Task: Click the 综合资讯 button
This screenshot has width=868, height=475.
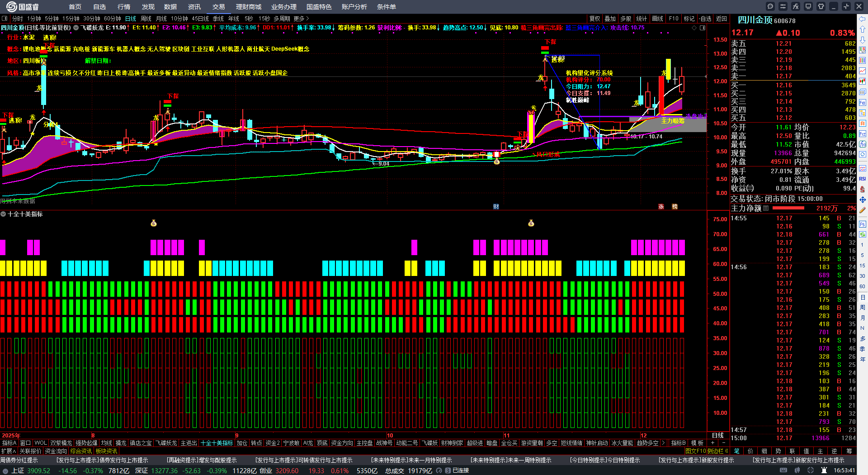Action: (81, 451)
